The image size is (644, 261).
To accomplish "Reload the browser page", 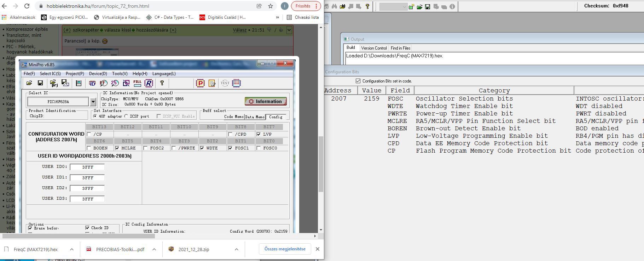I will pos(27,6).
